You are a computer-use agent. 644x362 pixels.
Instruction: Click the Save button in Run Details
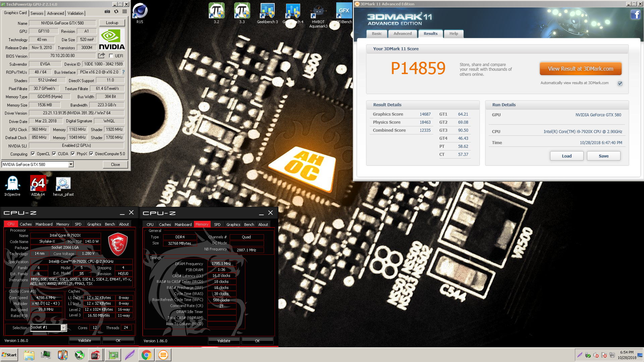click(x=603, y=156)
